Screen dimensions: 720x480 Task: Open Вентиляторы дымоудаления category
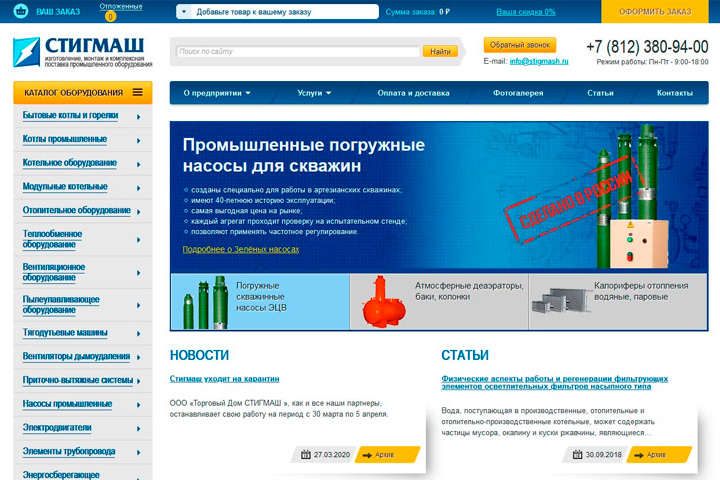pyautogui.click(x=76, y=356)
